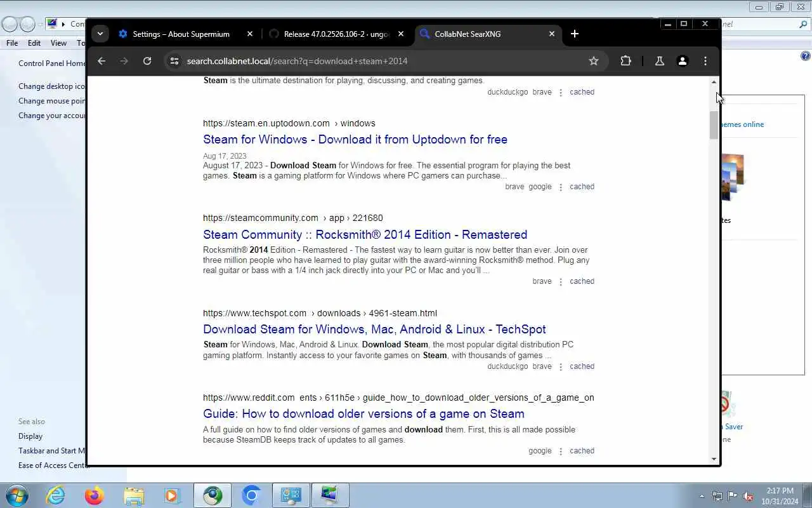Open cached link for TechSpot result

pos(582,366)
